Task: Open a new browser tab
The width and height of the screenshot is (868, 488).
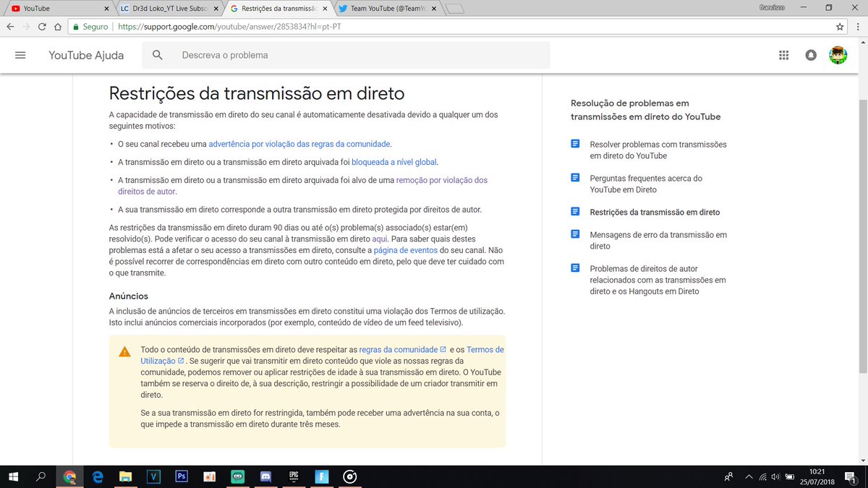Action: pos(455,9)
